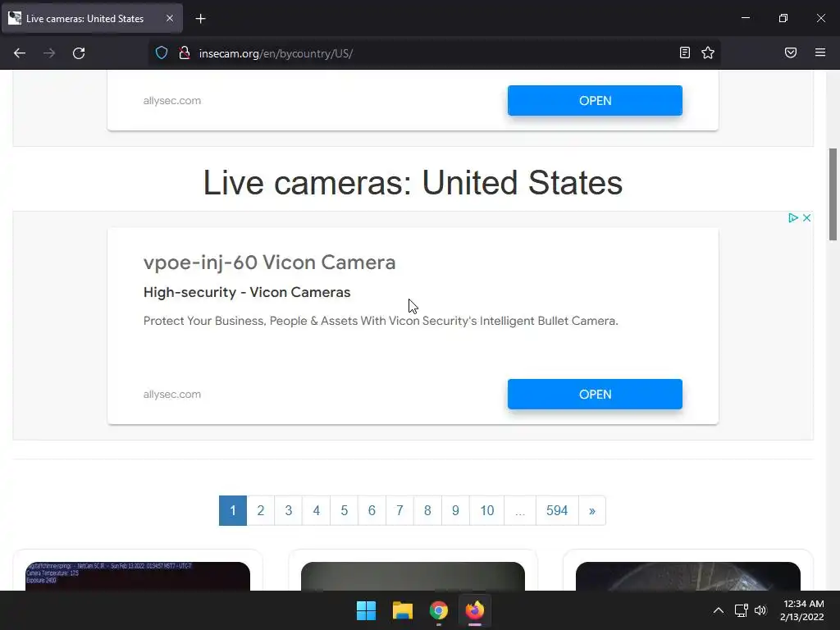
Task: Click the top OPEN ad button
Action: pyautogui.click(x=595, y=101)
